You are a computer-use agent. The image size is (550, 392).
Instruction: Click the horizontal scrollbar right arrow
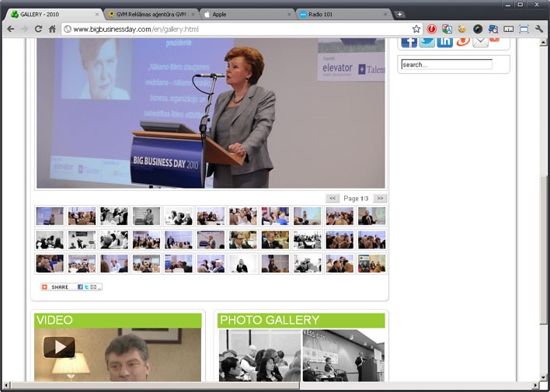[x=536, y=385]
